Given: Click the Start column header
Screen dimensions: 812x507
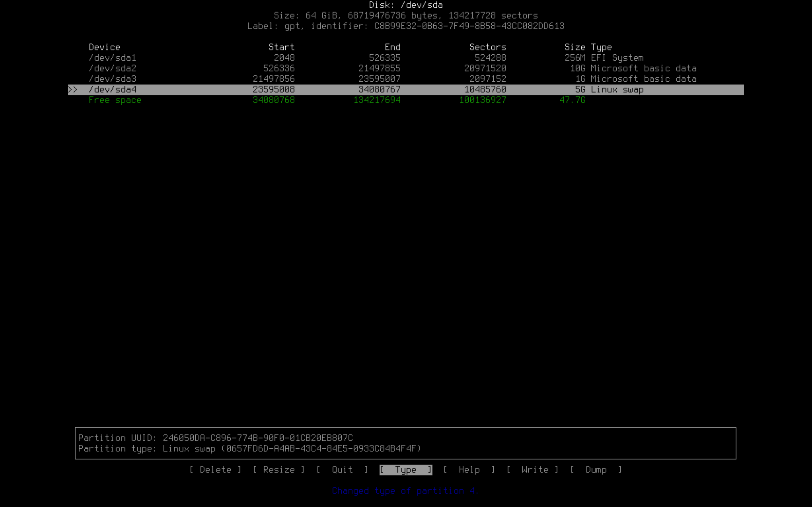Looking at the screenshot, I should pyautogui.click(x=281, y=47).
